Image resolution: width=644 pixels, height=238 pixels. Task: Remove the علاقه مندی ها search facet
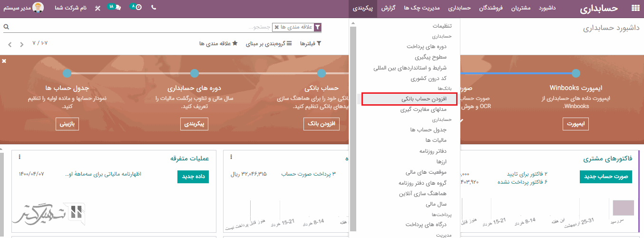click(x=277, y=28)
